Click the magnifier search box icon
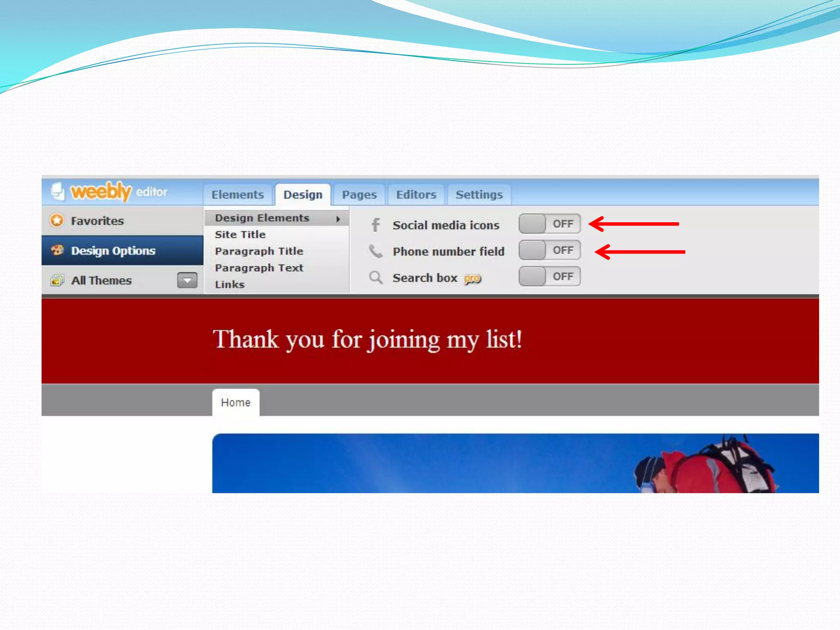 [376, 278]
